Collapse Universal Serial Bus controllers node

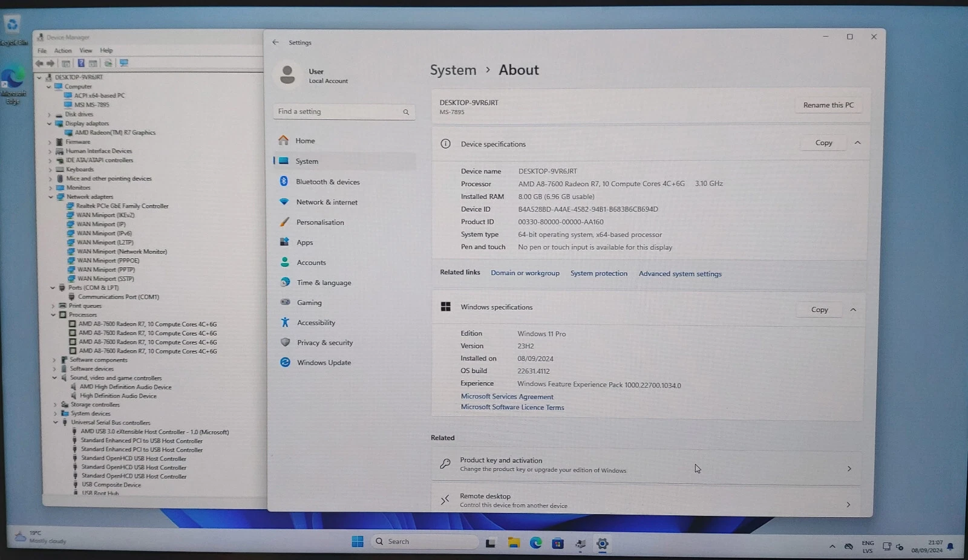point(55,423)
